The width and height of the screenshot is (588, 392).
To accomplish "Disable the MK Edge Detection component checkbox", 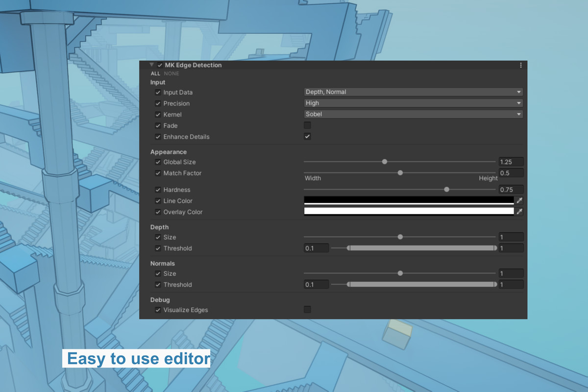I will [x=160, y=65].
